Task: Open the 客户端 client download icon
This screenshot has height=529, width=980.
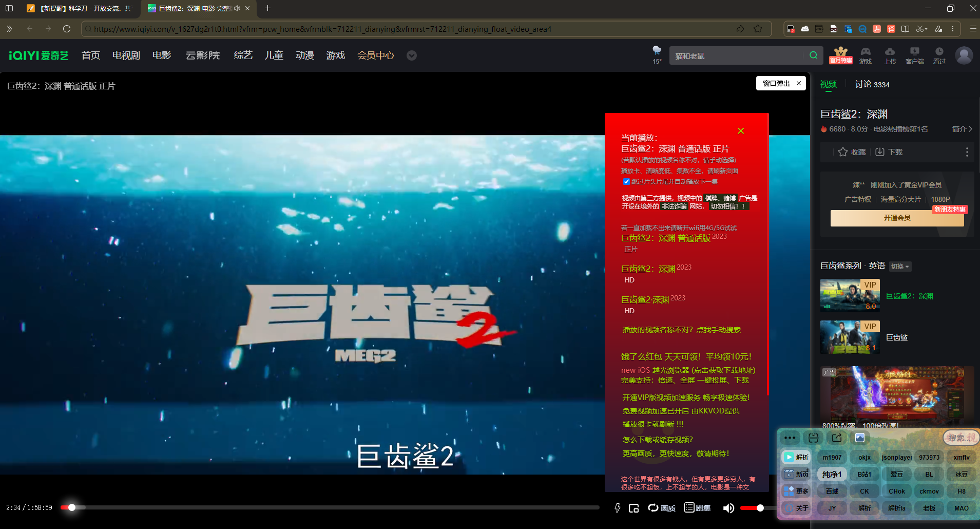Action: click(x=915, y=55)
